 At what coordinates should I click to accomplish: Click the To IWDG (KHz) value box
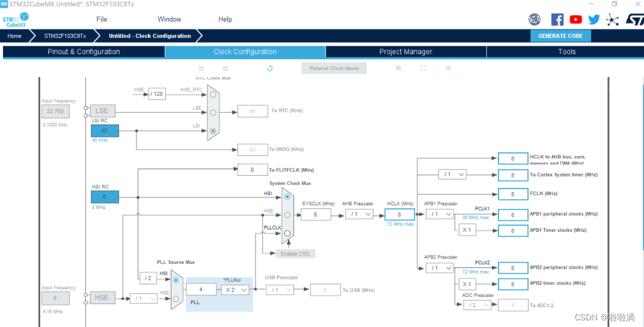coord(253,150)
